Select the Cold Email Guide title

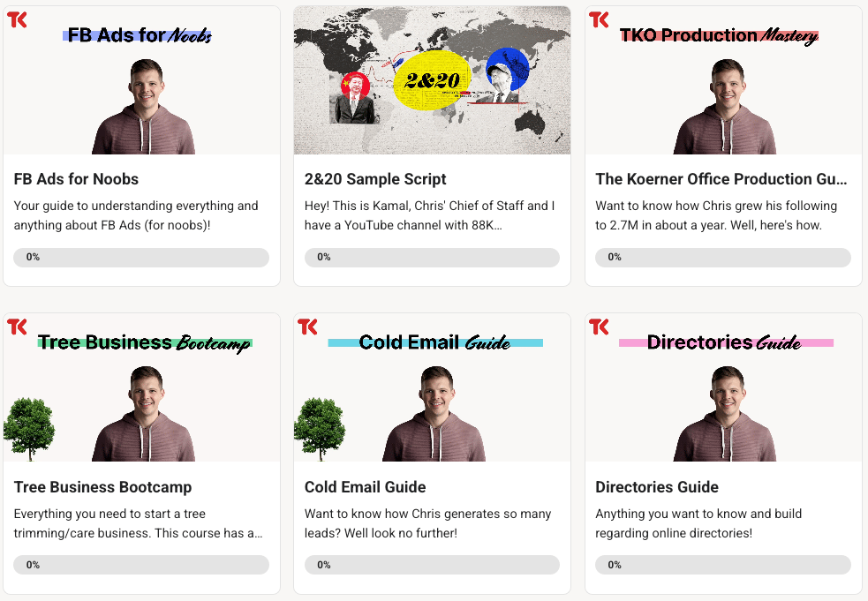pyautogui.click(x=366, y=487)
